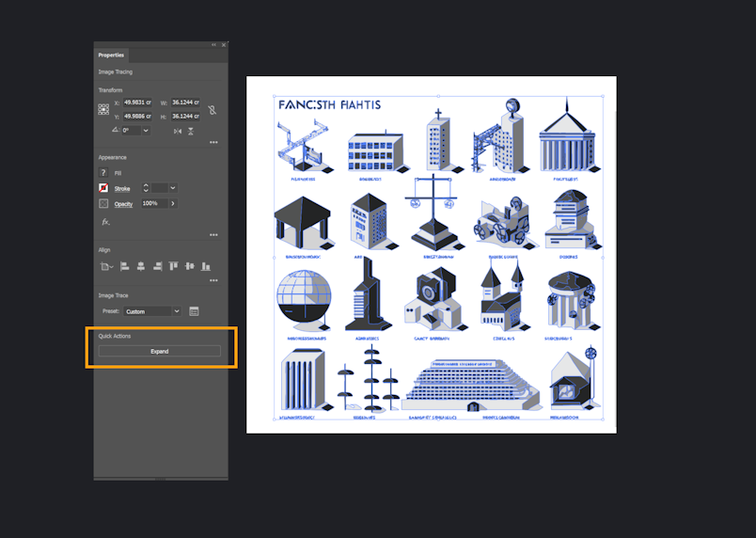Viewport: 756px width, 538px height.
Task: Click the Expand button in Quick Actions
Action: (160, 352)
